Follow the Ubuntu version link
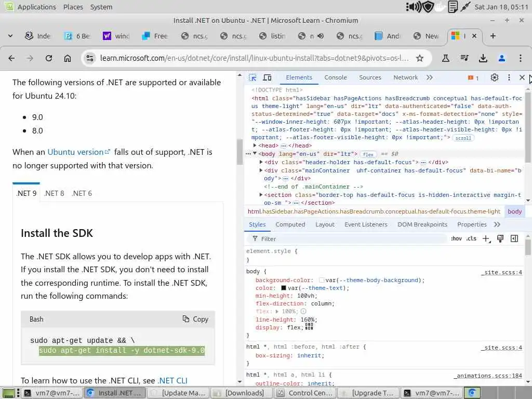This screenshot has height=399, width=532. 79,152
